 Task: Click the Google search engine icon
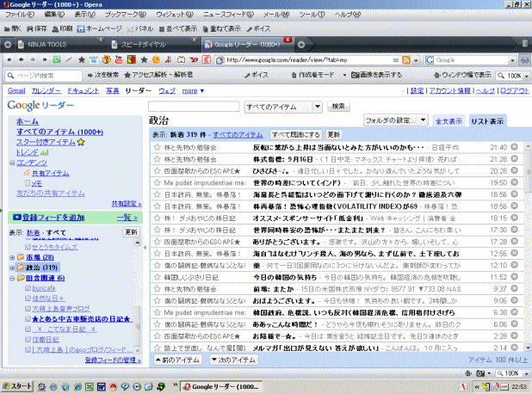[x=430, y=60]
